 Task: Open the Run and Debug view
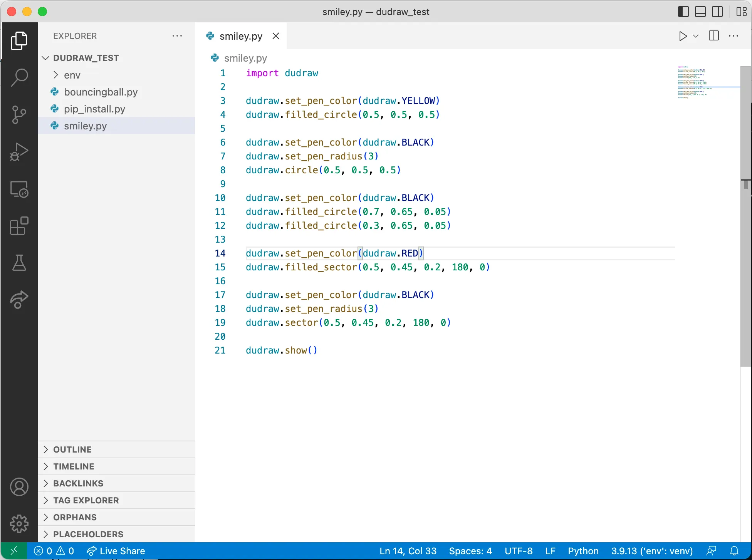pos(19,151)
